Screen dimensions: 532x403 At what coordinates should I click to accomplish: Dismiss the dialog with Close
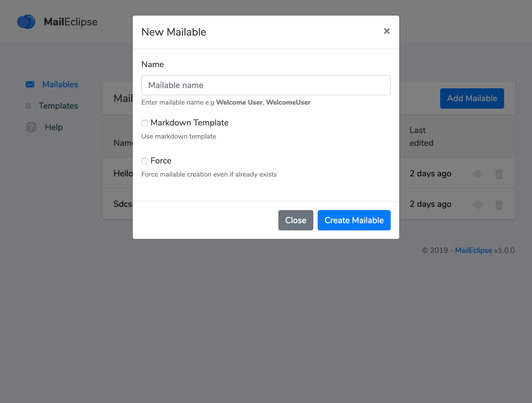click(x=295, y=220)
